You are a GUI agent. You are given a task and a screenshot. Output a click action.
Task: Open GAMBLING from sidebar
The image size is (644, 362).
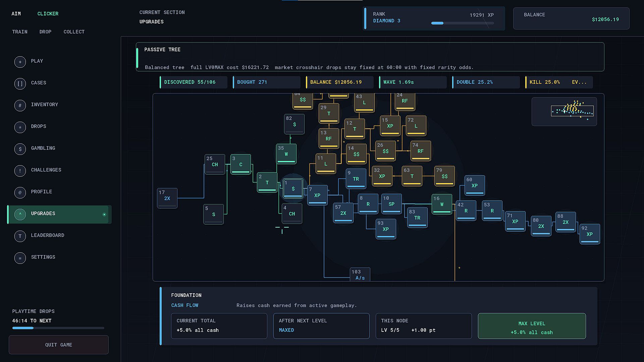point(59,149)
